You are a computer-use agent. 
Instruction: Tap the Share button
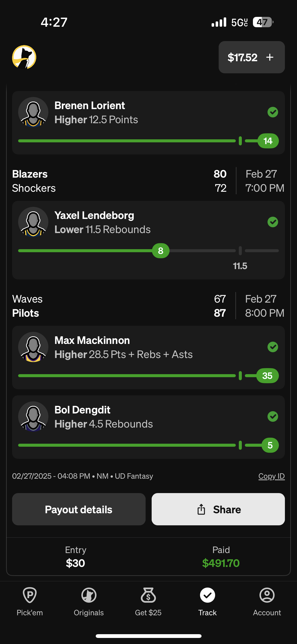point(218,509)
